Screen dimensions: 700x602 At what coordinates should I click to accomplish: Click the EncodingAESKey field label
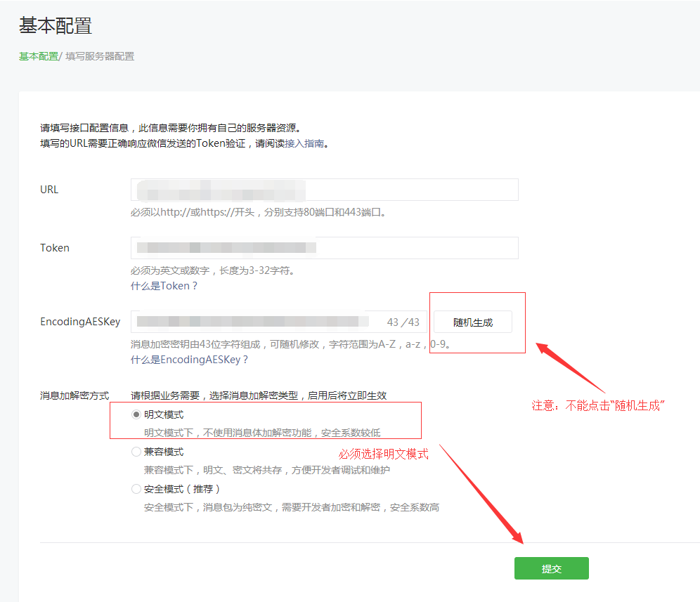[80, 322]
